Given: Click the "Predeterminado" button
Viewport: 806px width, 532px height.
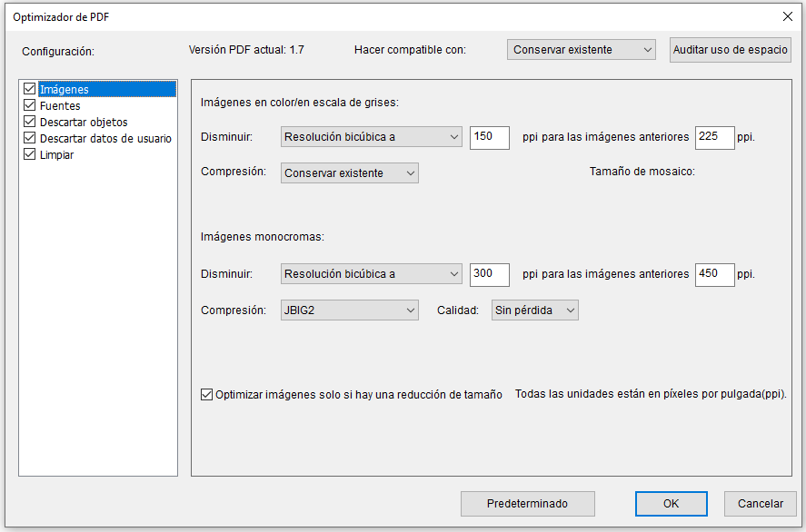Looking at the screenshot, I should 527,504.
